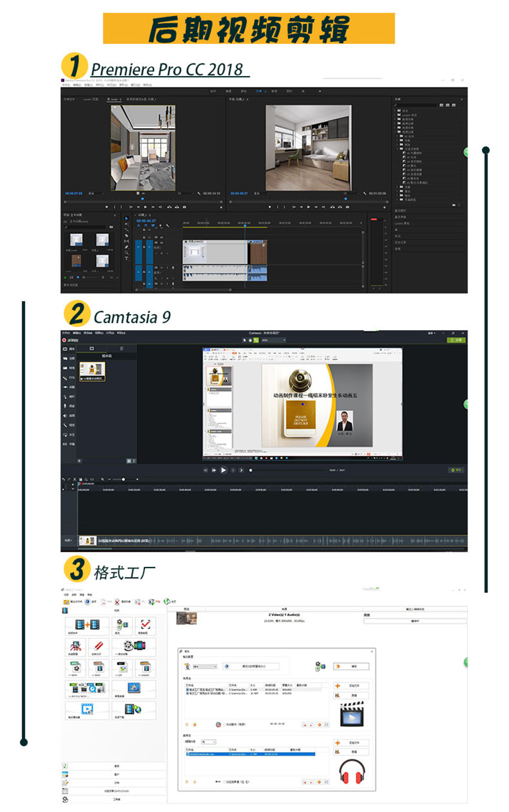Adjust the thumbnail size slider in Premiere Project panel
The height and width of the screenshot is (812, 509).
pyautogui.click(x=90, y=277)
